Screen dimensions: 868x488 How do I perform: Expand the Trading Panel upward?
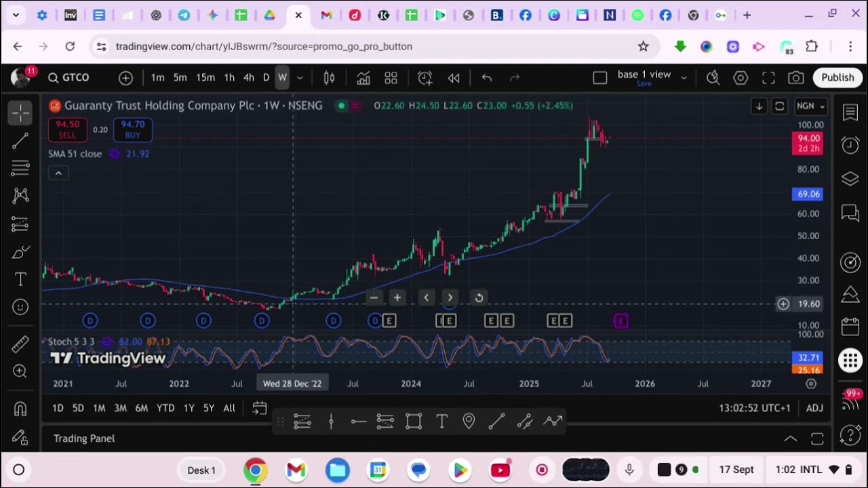point(791,439)
